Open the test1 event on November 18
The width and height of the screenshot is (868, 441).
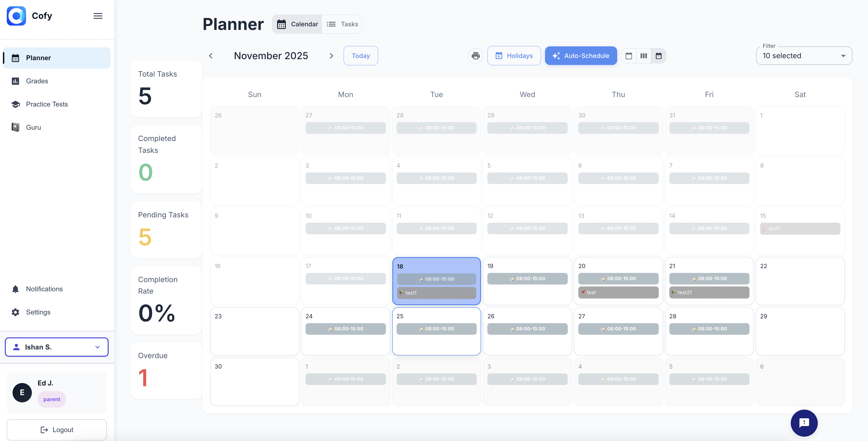coord(436,293)
